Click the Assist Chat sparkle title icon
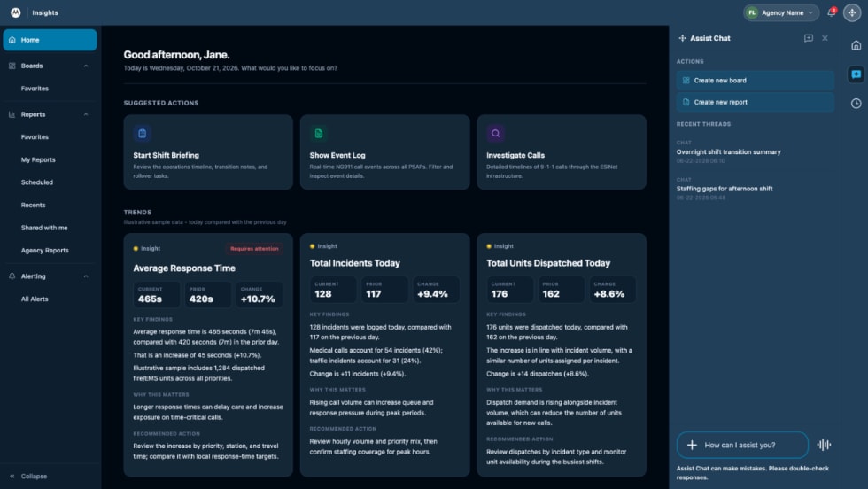Image resolution: width=868 pixels, height=489 pixels. tap(683, 38)
